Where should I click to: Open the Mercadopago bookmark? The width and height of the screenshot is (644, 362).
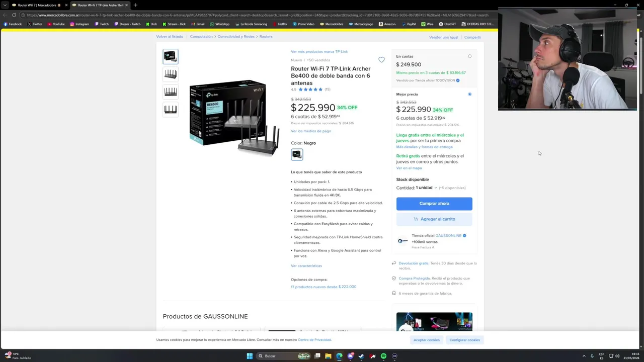[361, 24]
